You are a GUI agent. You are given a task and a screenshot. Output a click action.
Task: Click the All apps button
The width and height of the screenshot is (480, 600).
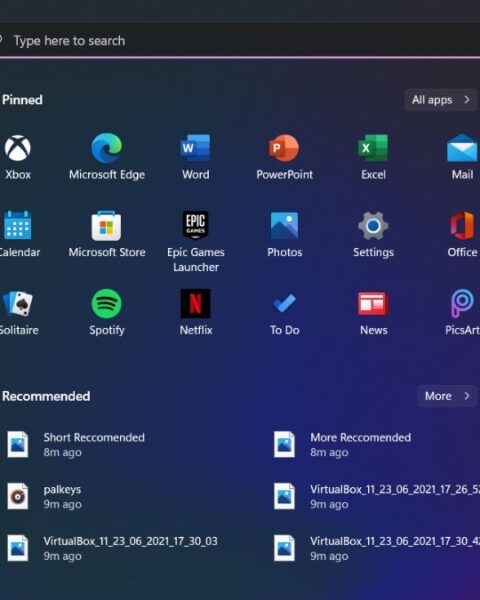(x=441, y=100)
